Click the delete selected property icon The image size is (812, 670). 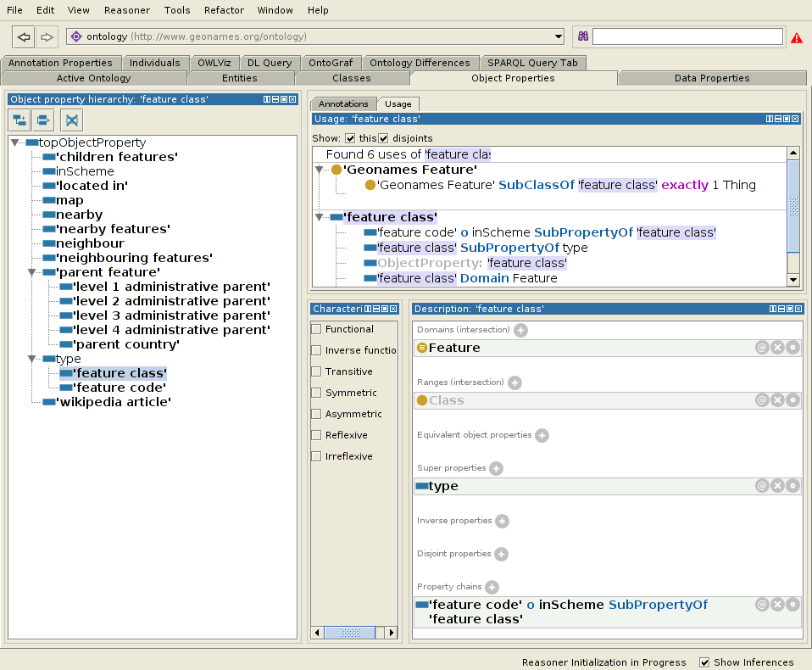pos(72,120)
